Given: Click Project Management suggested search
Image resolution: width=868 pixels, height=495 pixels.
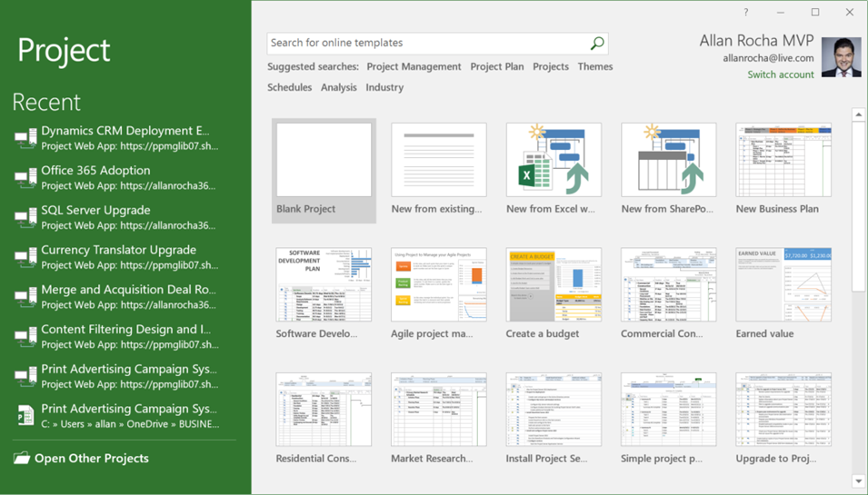Looking at the screenshot, I should tap(414, 66).
